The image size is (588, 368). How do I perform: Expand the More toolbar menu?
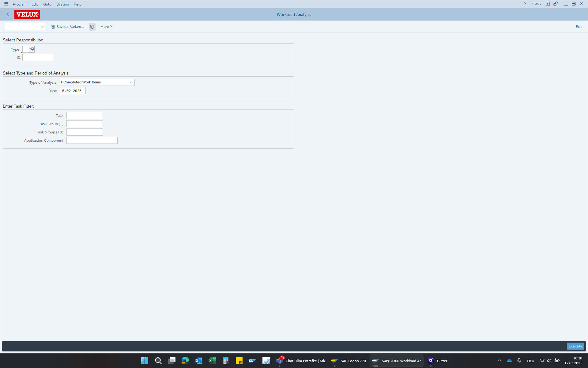107,27
